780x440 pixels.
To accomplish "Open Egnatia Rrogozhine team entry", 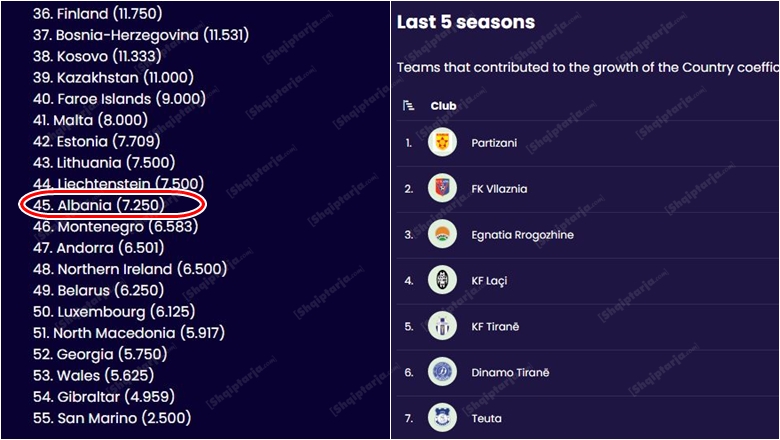I will 522,235.
